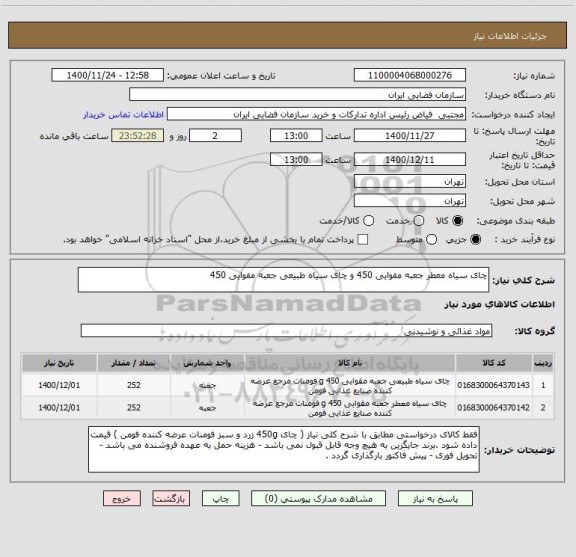Click product code 0168300064370142

pos(493,407)
